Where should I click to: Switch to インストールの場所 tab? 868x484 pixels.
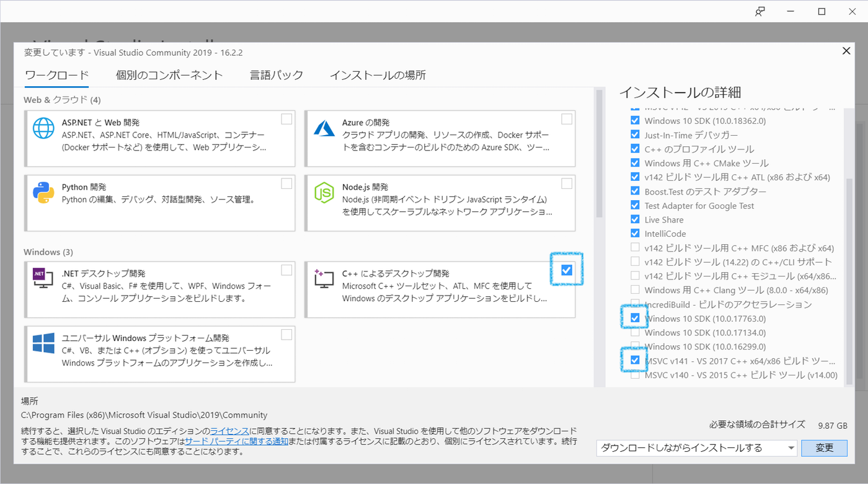tap(378, 75)
